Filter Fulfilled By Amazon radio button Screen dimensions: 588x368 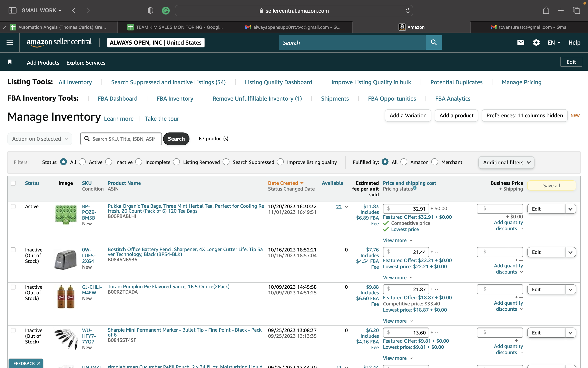point(404,162)
